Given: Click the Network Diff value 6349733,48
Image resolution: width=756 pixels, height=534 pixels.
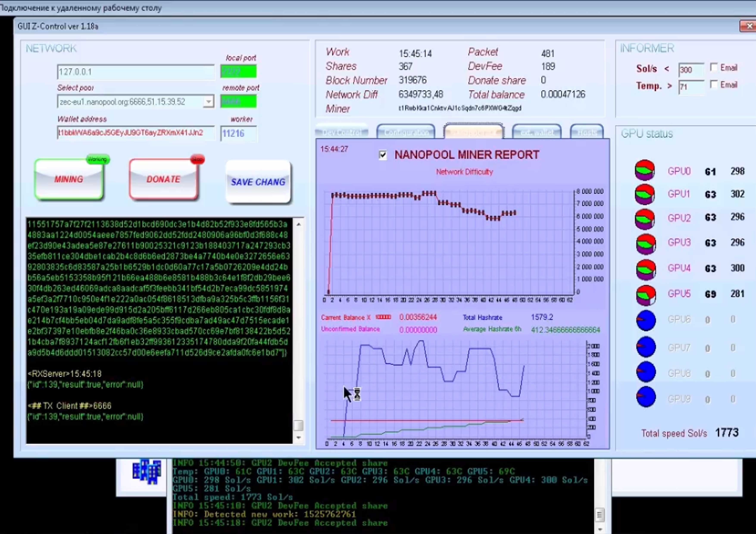Looking at the screenshot, I should coord(421,95).
